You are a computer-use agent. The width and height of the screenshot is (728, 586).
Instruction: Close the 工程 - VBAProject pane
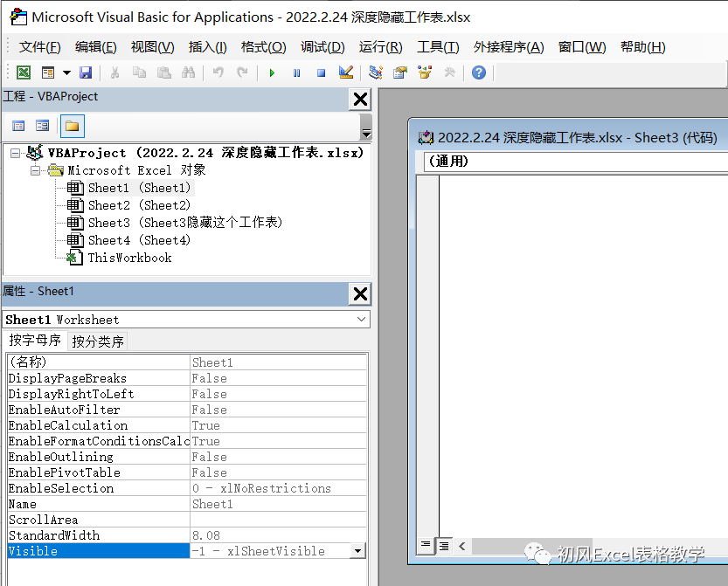point(360,100)
